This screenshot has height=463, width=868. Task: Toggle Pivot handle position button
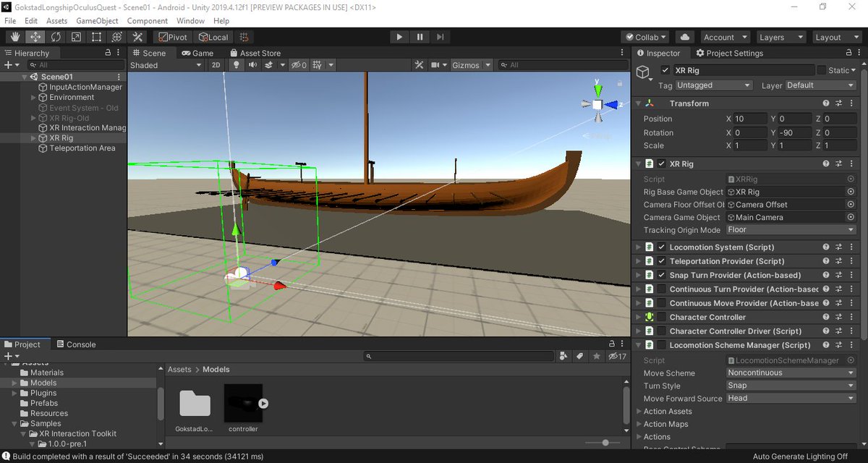(x=173, y=37)
